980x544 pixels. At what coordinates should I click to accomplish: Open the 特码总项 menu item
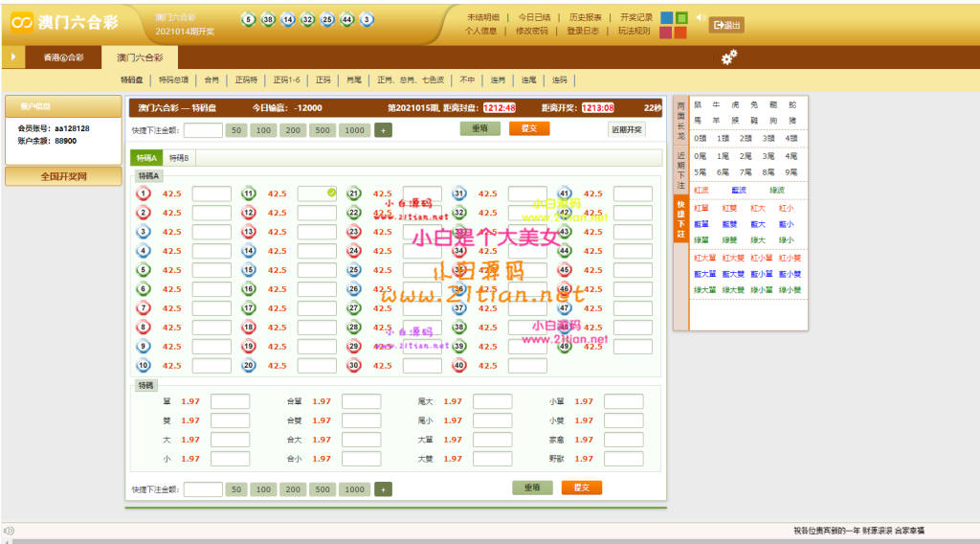point(173,80)
